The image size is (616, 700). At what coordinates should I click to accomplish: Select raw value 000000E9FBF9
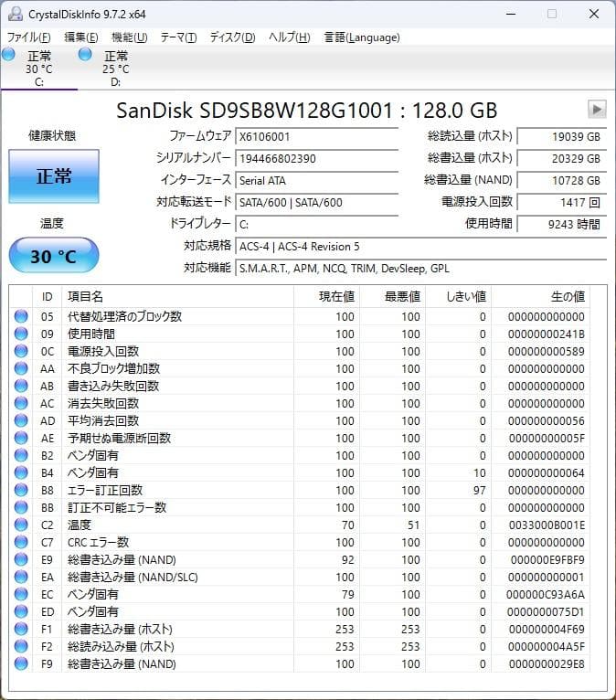(547, 560)
